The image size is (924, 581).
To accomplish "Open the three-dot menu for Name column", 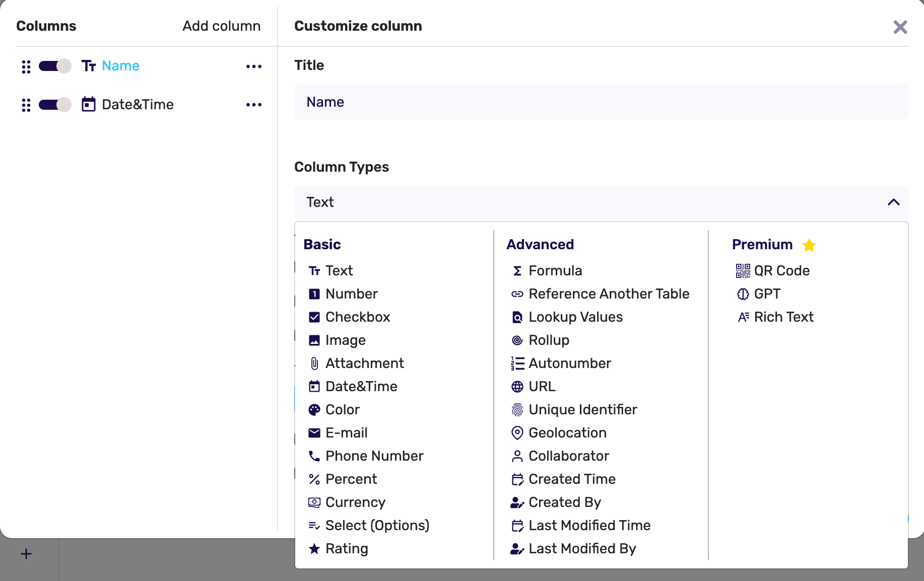I will coord(254,66).
